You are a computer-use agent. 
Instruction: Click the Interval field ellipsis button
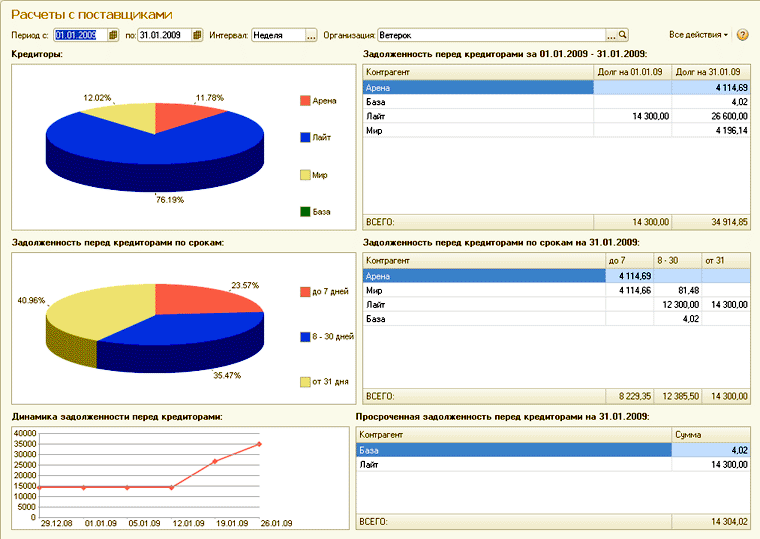click(x=311, y=35)
